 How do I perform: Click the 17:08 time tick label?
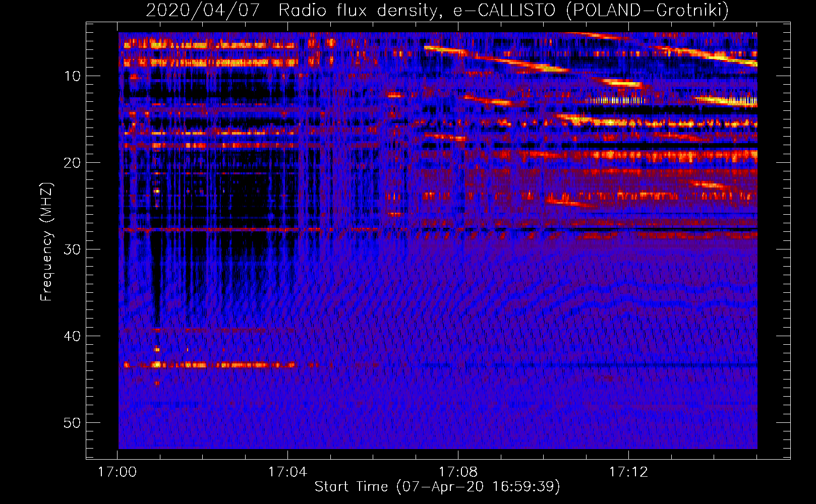pos(458,472)
